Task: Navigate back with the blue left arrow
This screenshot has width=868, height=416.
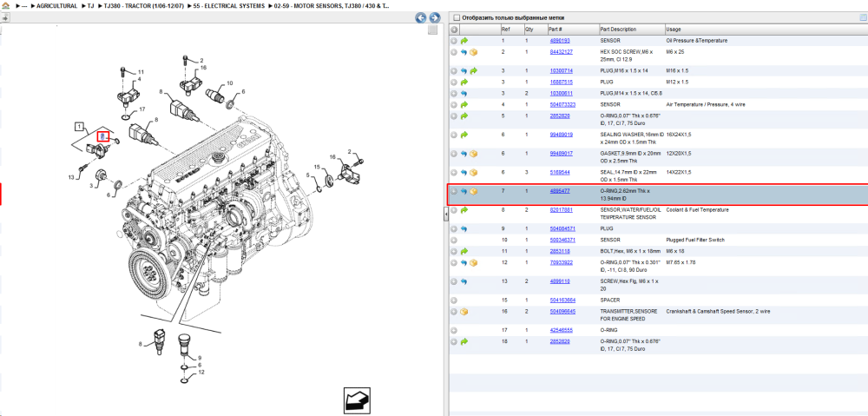Action: (x=421, y=17)
